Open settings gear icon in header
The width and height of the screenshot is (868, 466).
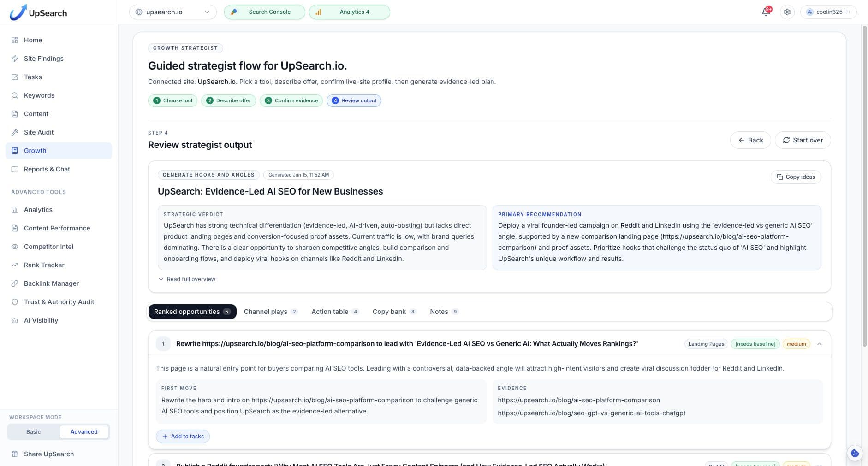[787, 12]
